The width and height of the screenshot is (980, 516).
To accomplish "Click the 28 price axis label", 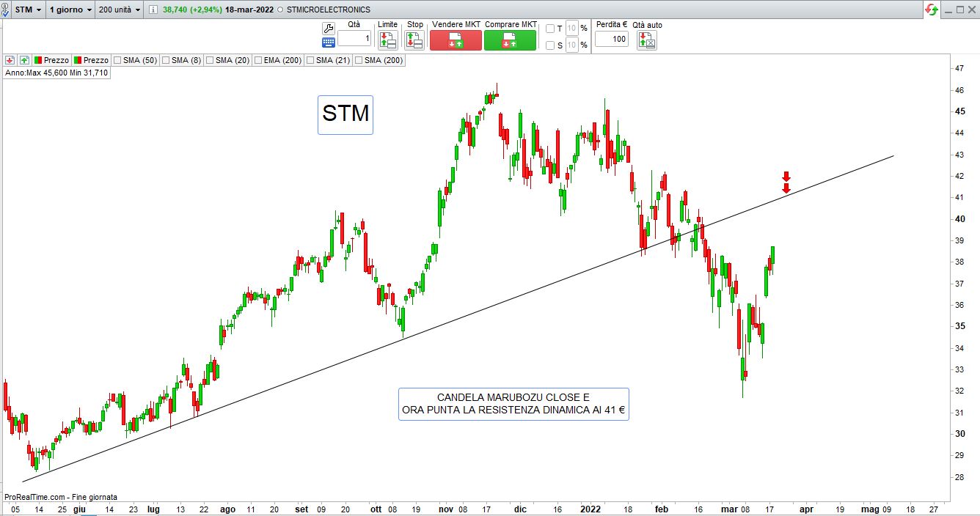I will [959, 477].
